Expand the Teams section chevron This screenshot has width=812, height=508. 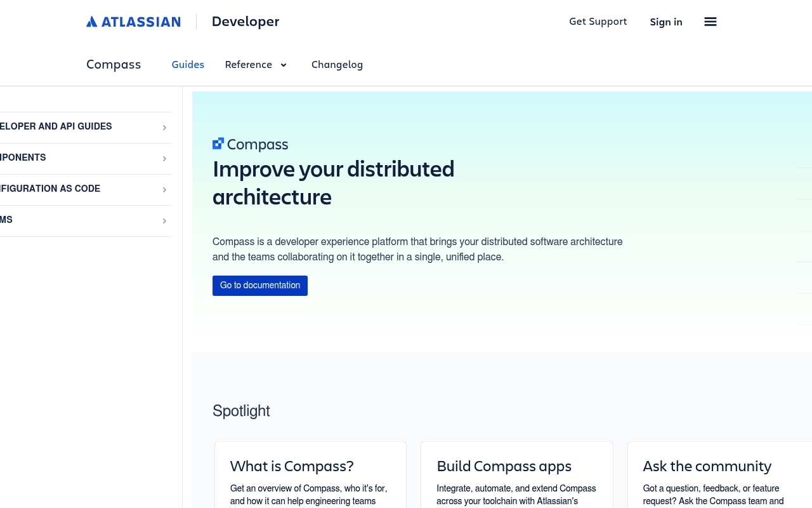click(x=164, y=221)
